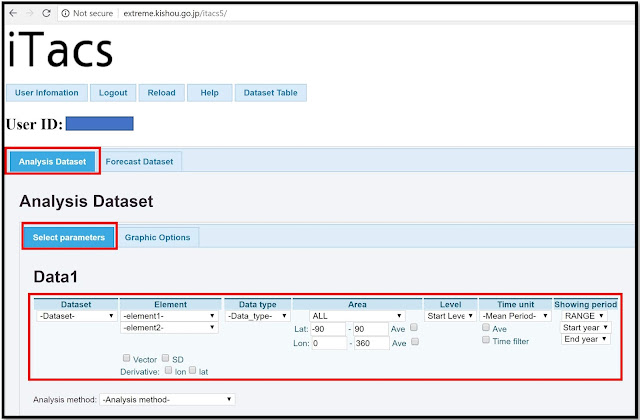Enable Derivative lon checkbox
The image size is (640, 420).
[x=168, y=370]
